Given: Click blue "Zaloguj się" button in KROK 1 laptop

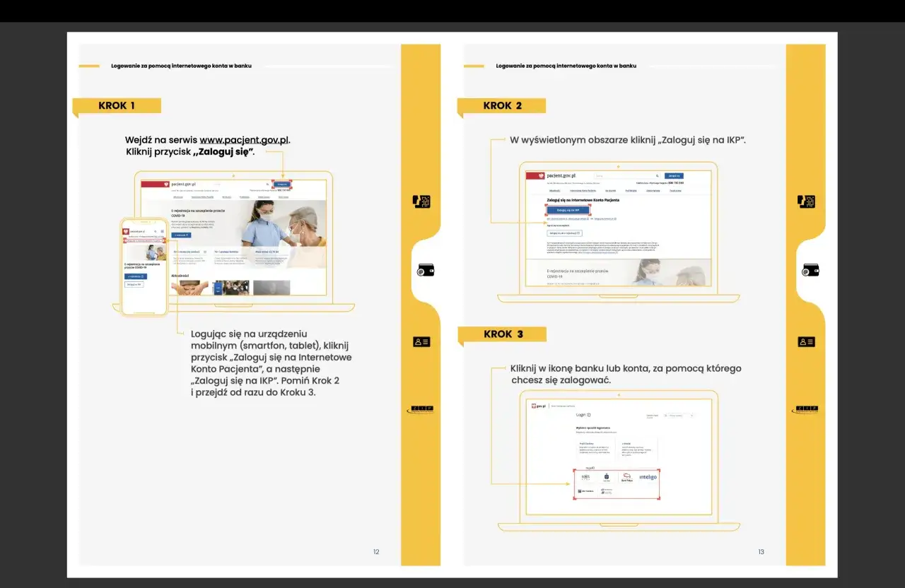Looking at the screenshot, I should (x=282, y=184).
